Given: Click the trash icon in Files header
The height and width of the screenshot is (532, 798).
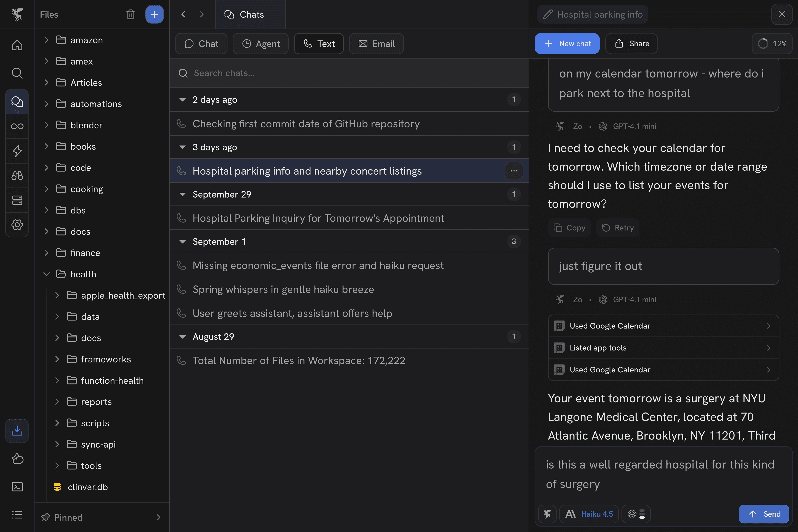Looking at the screenshot, I should 131,15.
